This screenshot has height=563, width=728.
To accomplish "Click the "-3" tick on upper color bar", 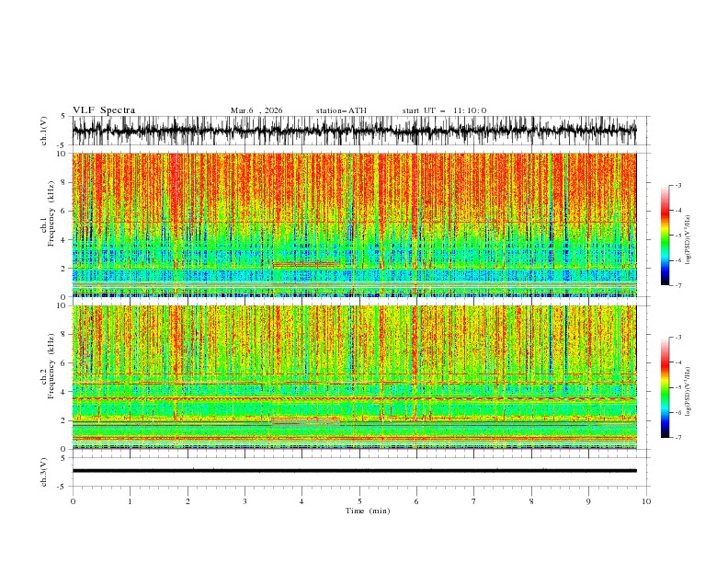I will (677, 185).
